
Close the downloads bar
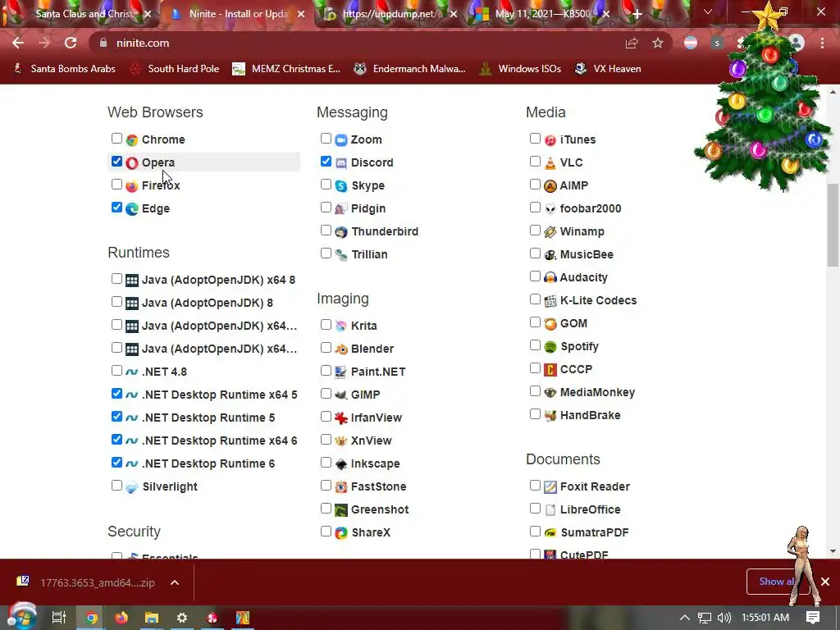click(x=825, y=582)
